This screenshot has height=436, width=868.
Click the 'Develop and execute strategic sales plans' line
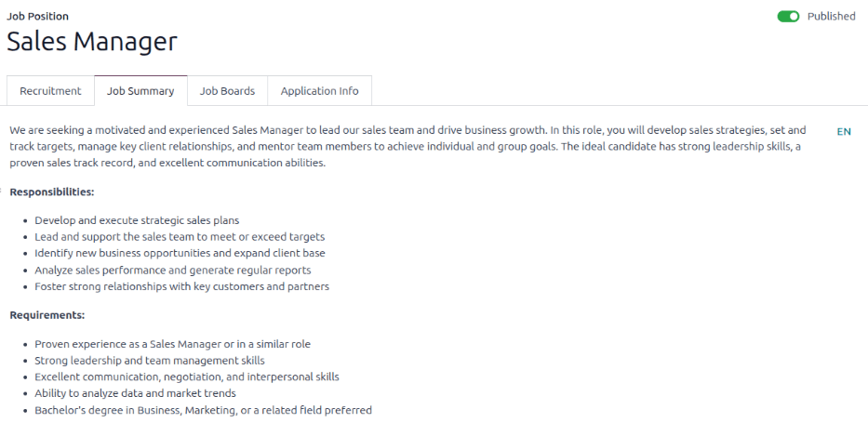click(137, 220)
